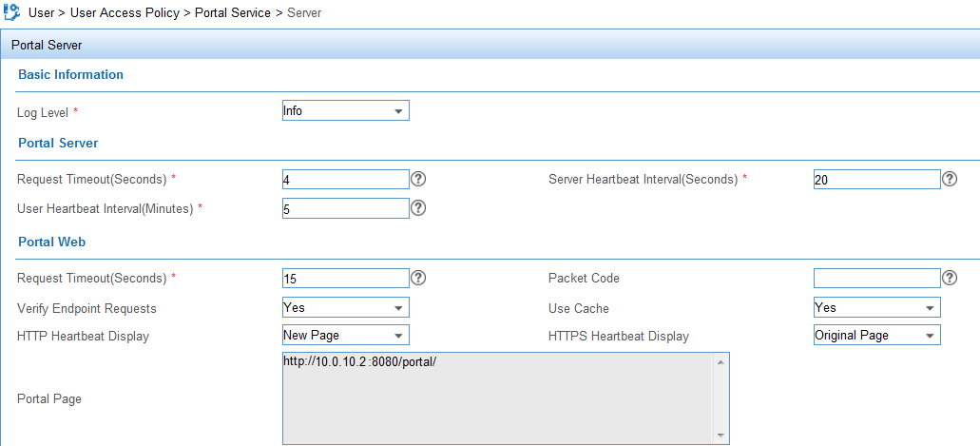980x446 pixels.
Task: Click the User Heartbeat Interval field
Action: (346, 208)
